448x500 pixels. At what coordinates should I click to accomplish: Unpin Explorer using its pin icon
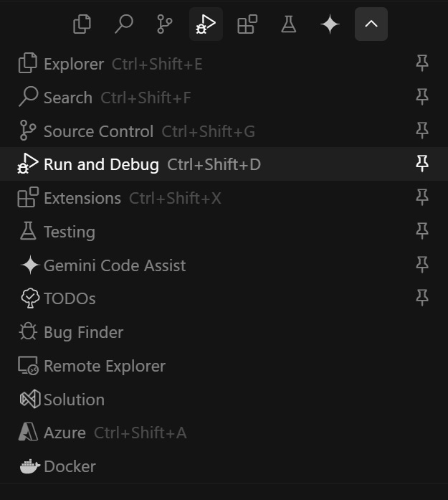coord(422,64)
